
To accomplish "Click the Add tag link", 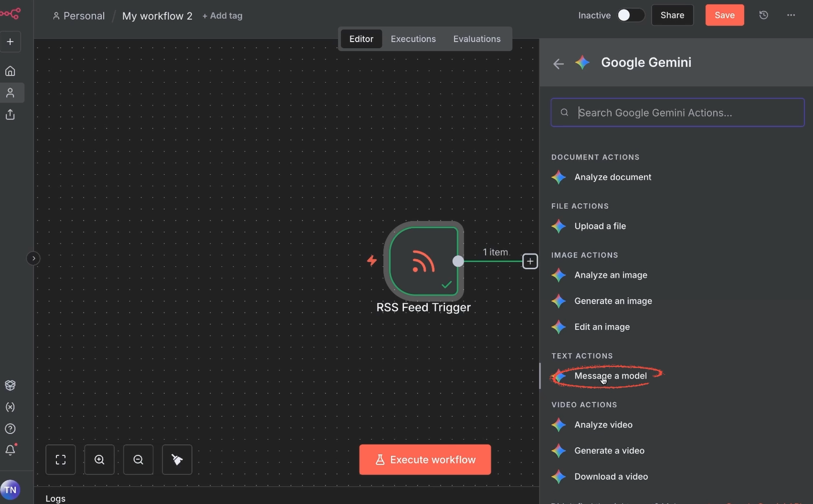I will 222,16.
